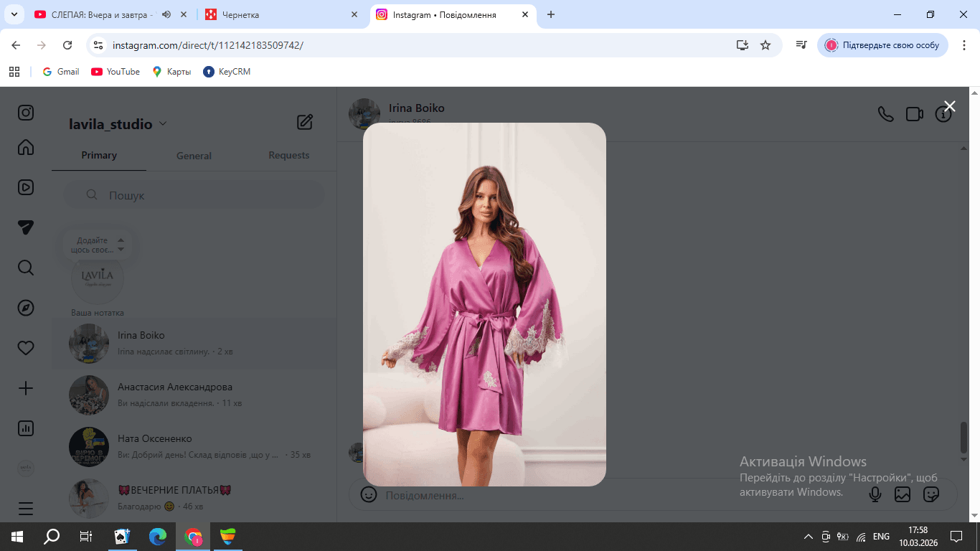Open the hamburger More menu in sidebar
This screenshot has height=551, width=980.
coord(26,509)
